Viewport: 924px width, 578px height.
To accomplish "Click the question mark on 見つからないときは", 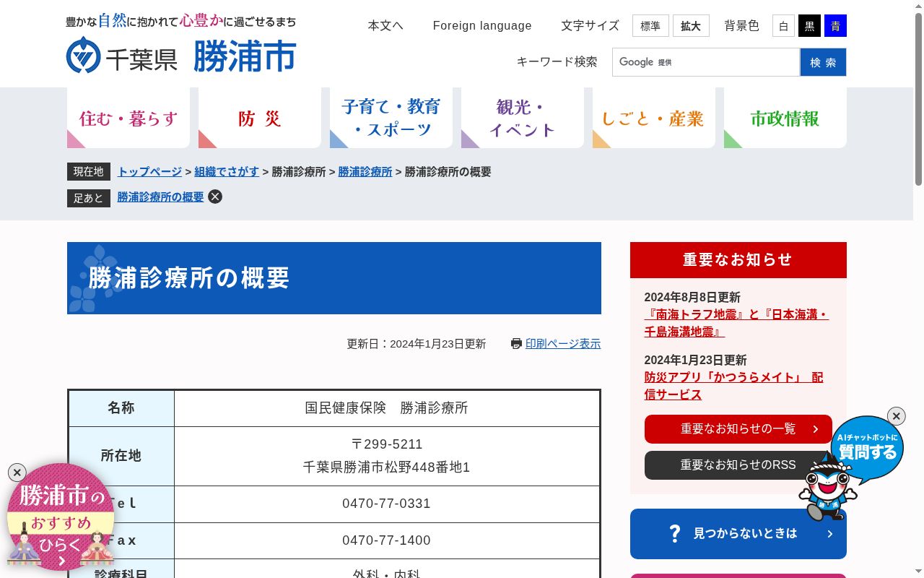I will (x=674, y=534).
